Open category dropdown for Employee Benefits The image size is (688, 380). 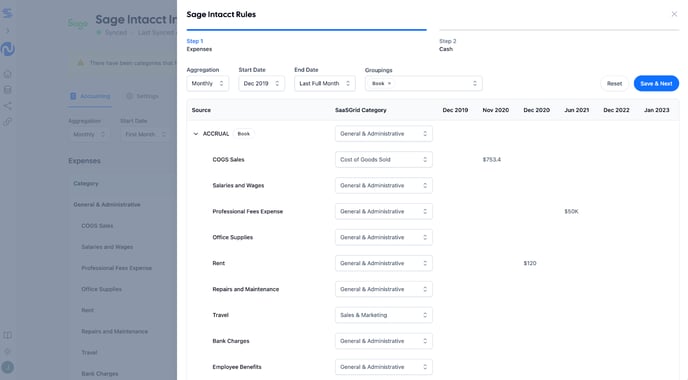point(383,367)
